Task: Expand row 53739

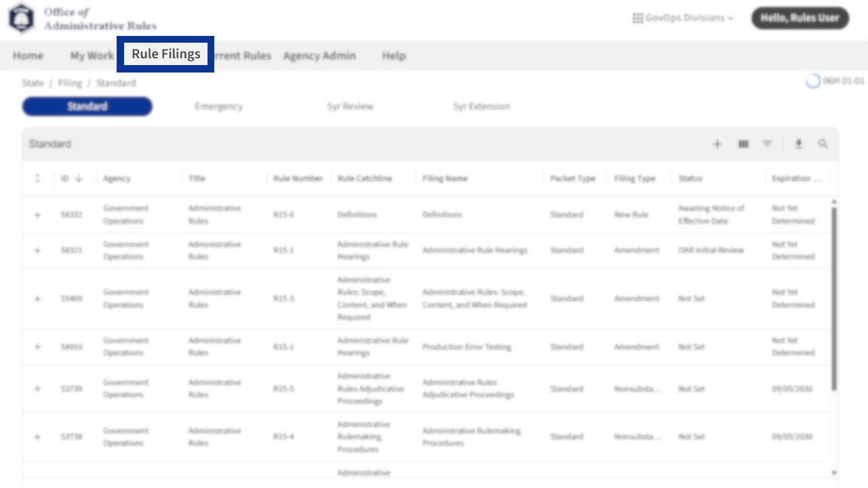Action: 37,388
